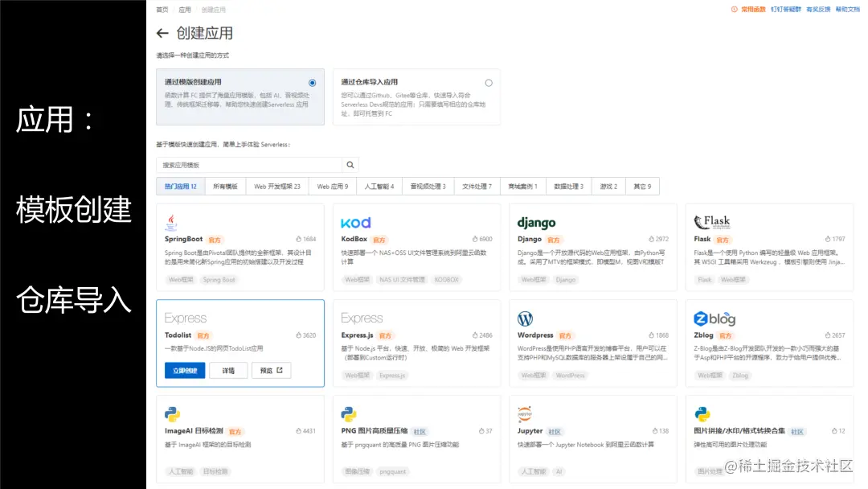Click the KODBOX tag
Screen dimensions: 868x489
point(446,280)
